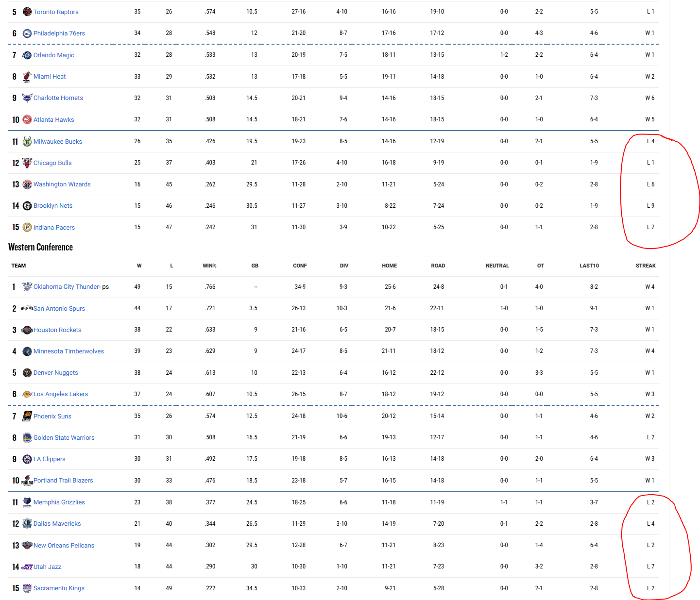The height and width of the screenshot is (600, 700).
Task: Open the Phoenix Suns team link
Action: [52, 416]
